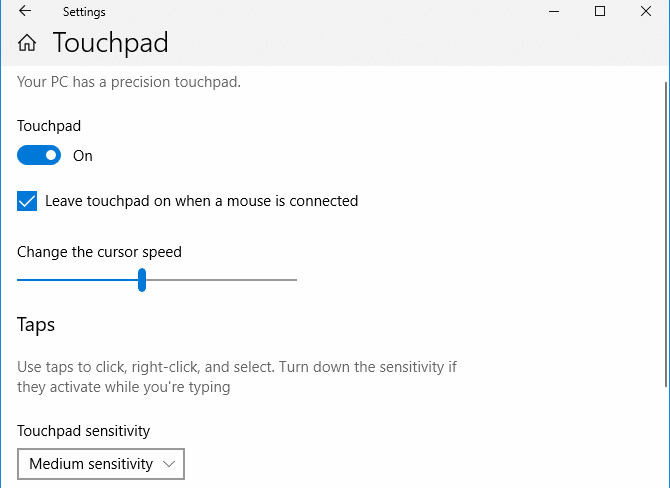Expand the Touchpad sensitivity chevron arrow
Viewport: 670px width, 488px height.
[168, 464]
